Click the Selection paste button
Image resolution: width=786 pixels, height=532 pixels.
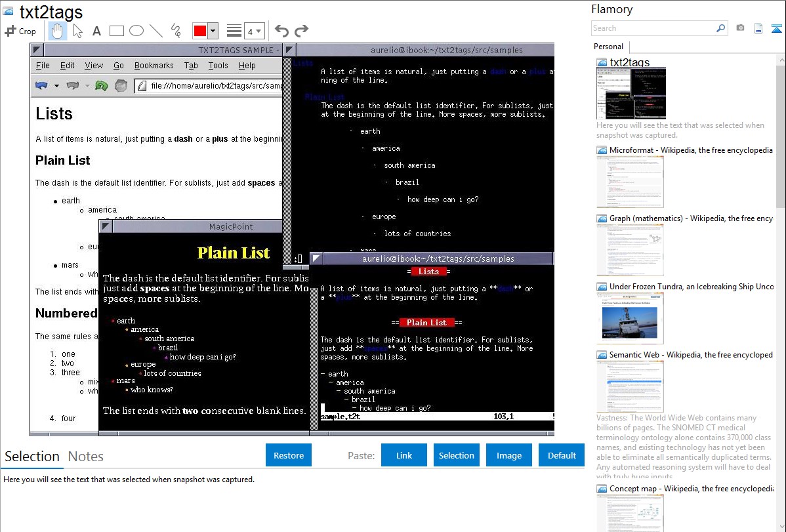(457, 455)
